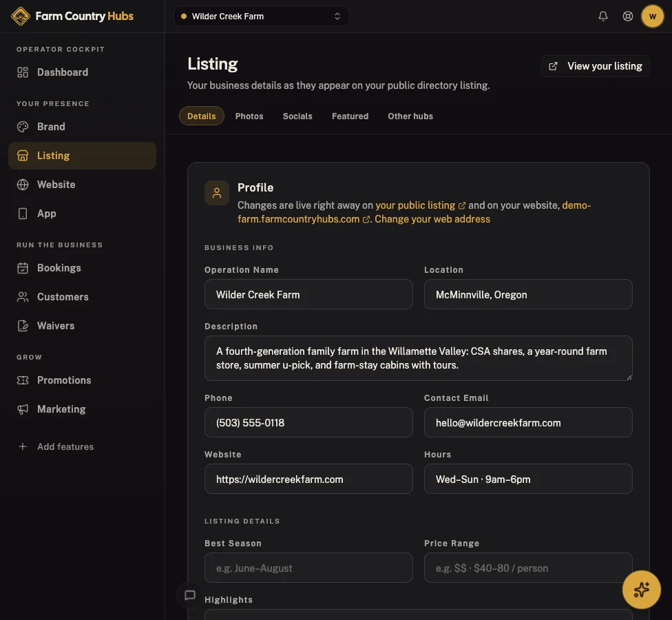Click the external-link icon in View your listing
This screenshot has width=672, height=620.
click(x=553, y=66)
